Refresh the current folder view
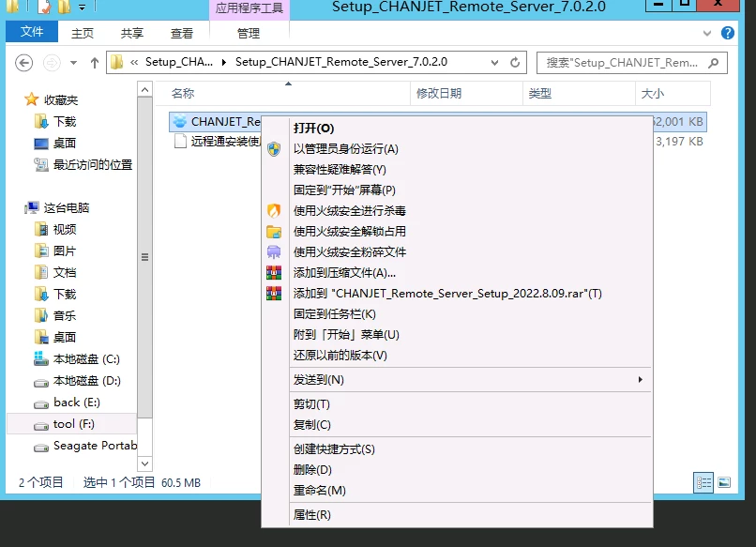Screen dimensions: 756x547 point(515,62)
